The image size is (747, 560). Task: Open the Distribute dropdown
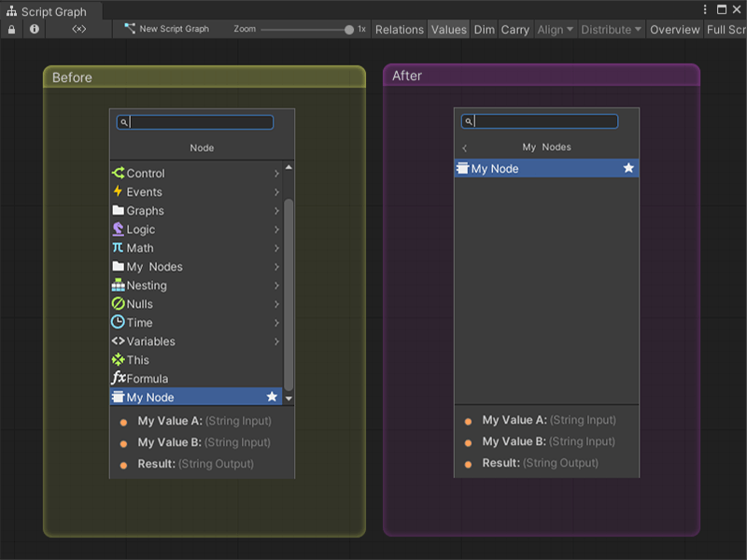pos(610,29)
